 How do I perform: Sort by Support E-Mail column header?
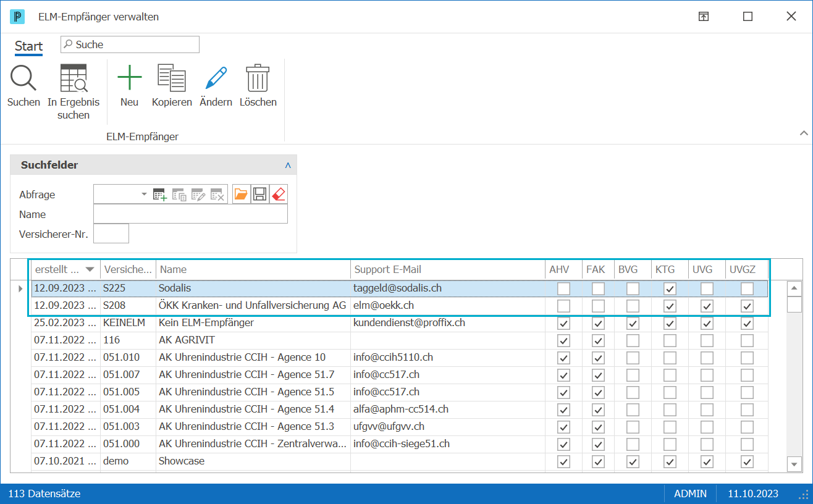447,269
